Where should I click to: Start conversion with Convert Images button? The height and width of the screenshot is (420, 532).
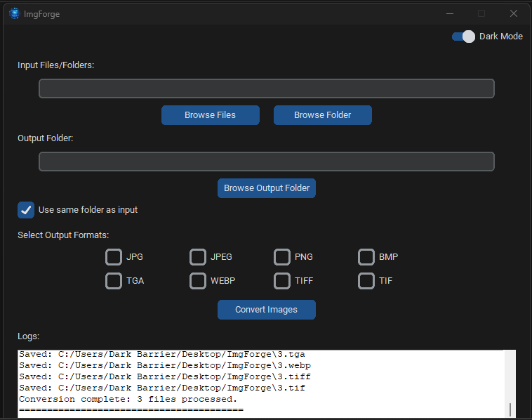coord(266,310)
